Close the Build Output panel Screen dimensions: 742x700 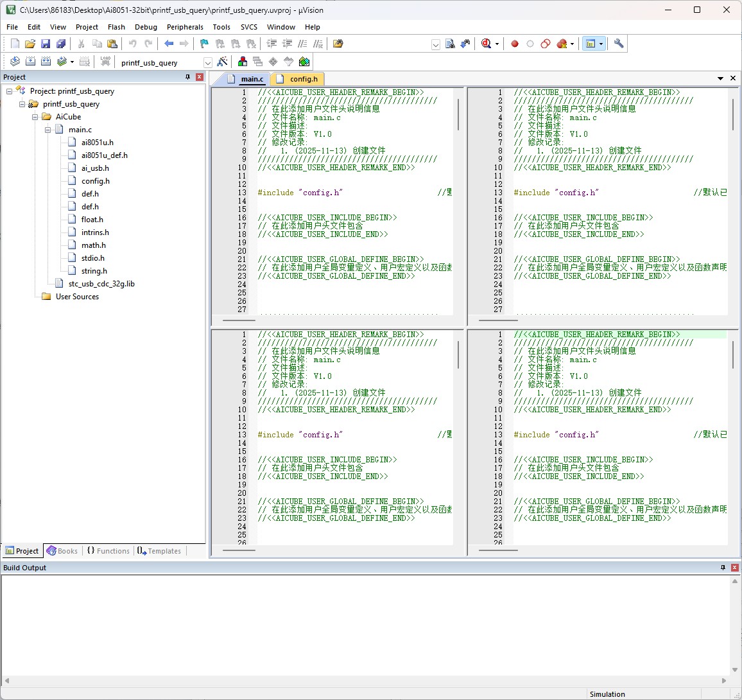pos(734,568)
